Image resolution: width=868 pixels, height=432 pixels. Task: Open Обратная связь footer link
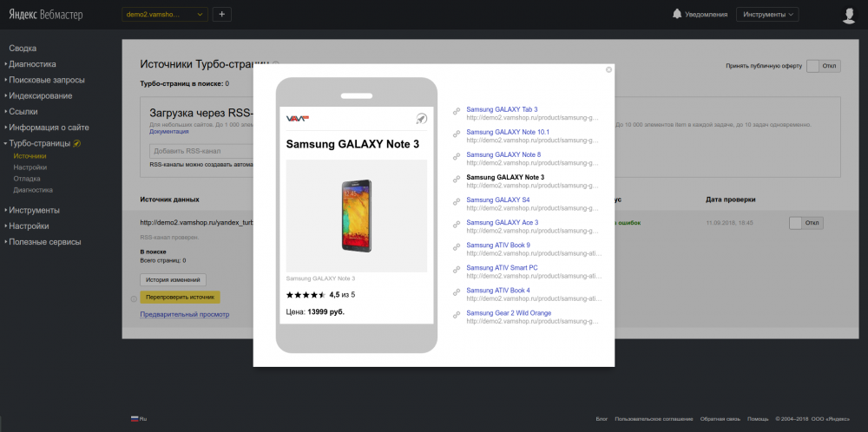[720, 419]
